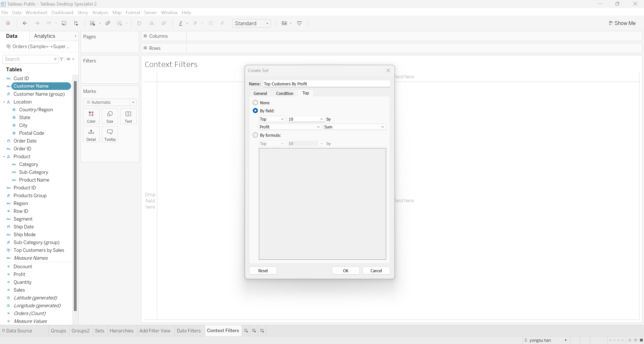Click the Save toolbar icon
Image resolution: width=644 pixels, height=344 pixels.
pos(64,23)
